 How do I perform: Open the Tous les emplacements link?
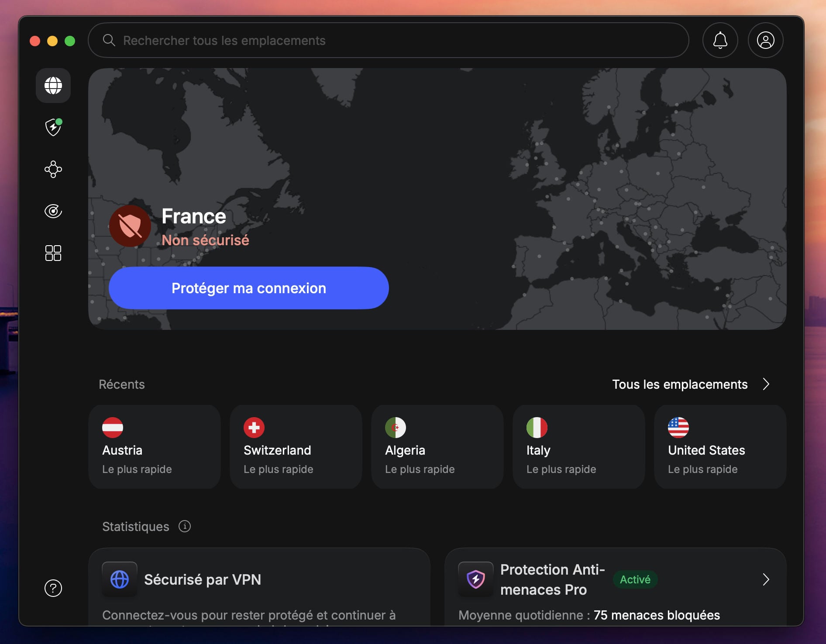(x=680, y=384)
